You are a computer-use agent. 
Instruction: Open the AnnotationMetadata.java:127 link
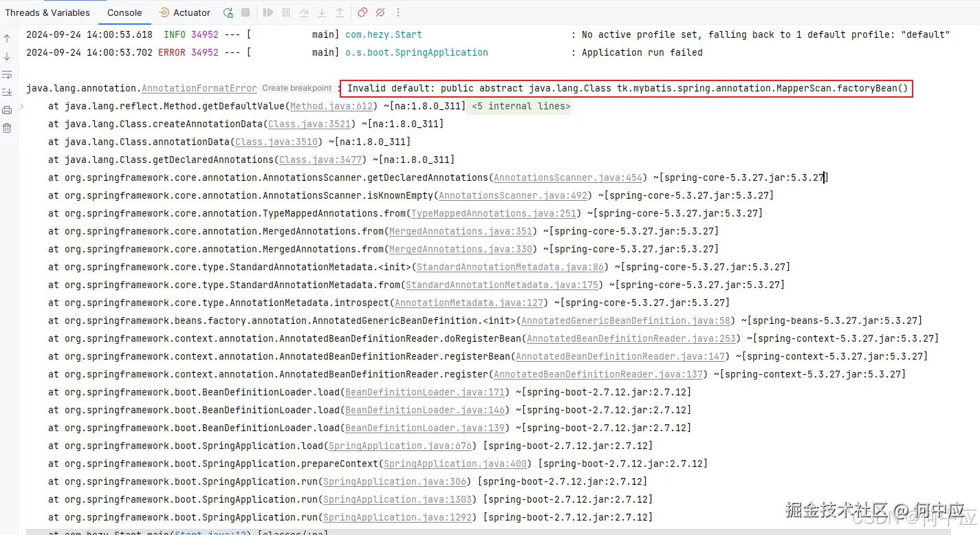pos(469,303)
